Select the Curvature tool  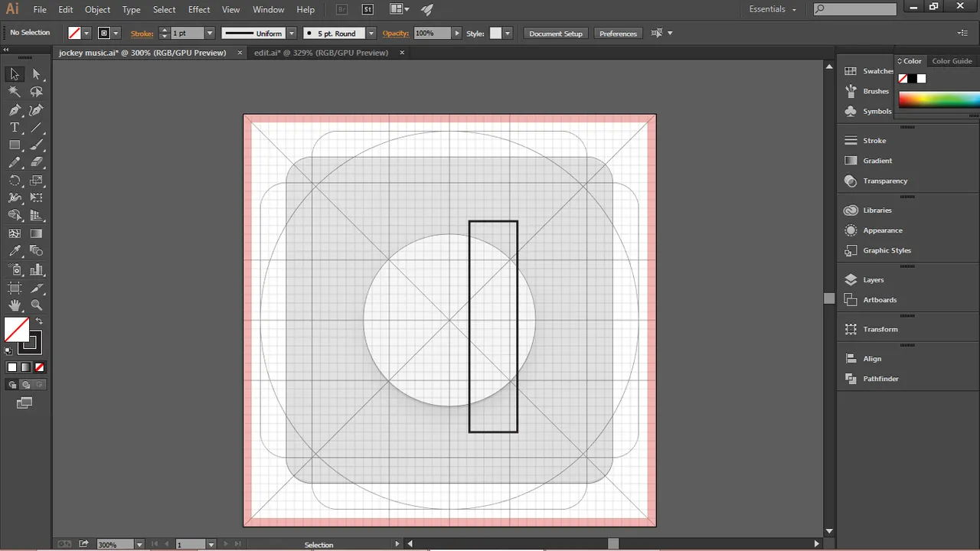[37, 110]
